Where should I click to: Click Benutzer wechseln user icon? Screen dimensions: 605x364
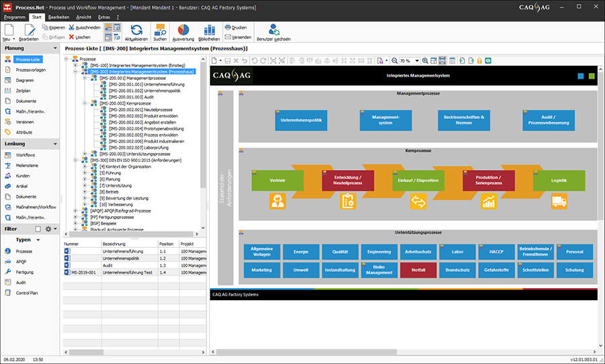pos(274,30)
